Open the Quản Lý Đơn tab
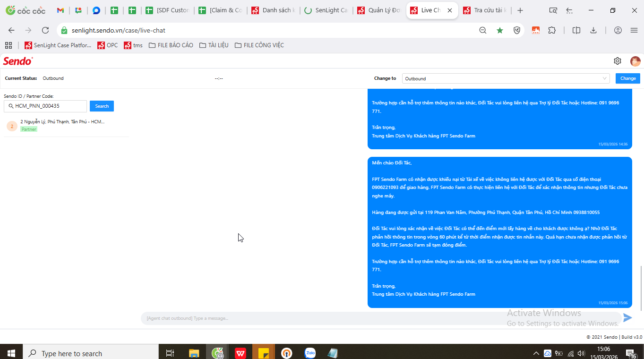This screenshot has height=359, width=644. [379, 10]
